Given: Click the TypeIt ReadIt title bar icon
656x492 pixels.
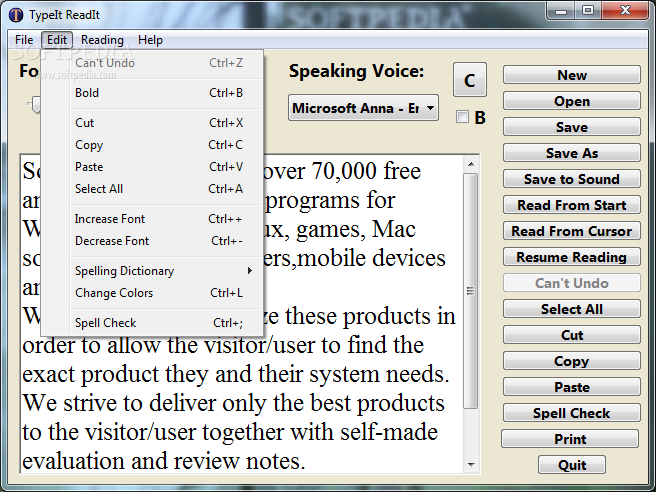Looking at the screenshot, I should (15, 15).
